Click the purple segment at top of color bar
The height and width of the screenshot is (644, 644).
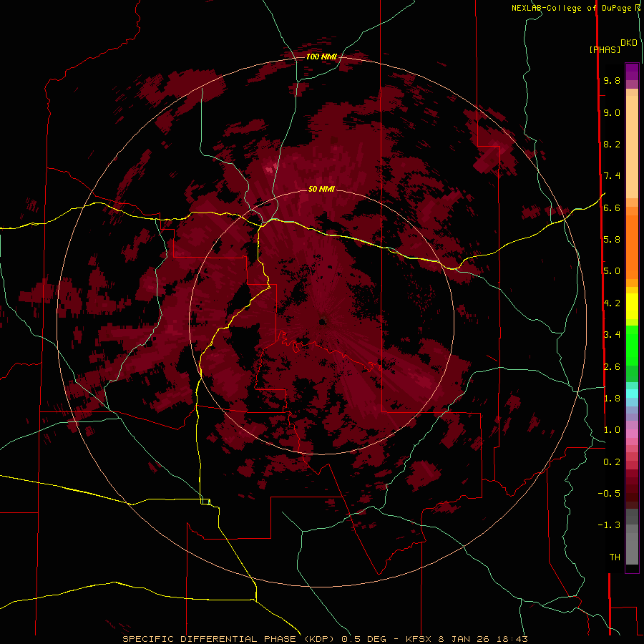point(632,72)
